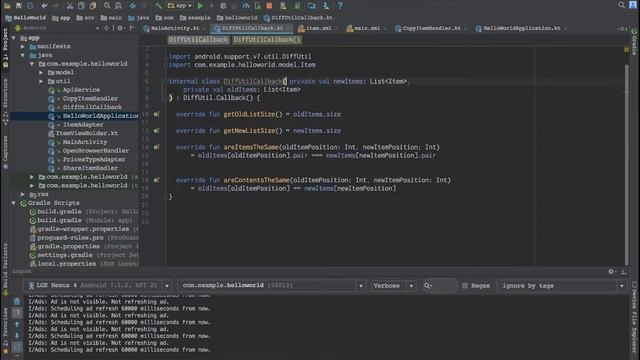Click the Cut scissors icon
The height and width of the screenshot is (360, 640).
(x=70, y=6)
